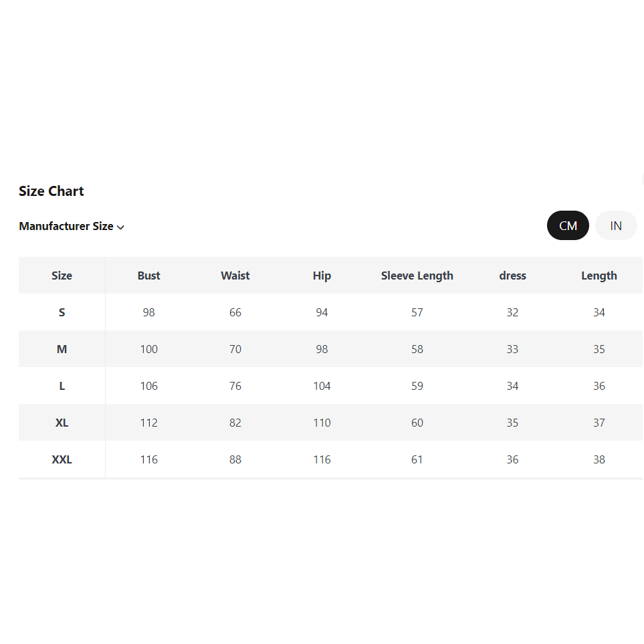This screenshot has height=644, width=644.
Task: Click the XL size row label
Action: pyautogui.click(x=62, y=423)
